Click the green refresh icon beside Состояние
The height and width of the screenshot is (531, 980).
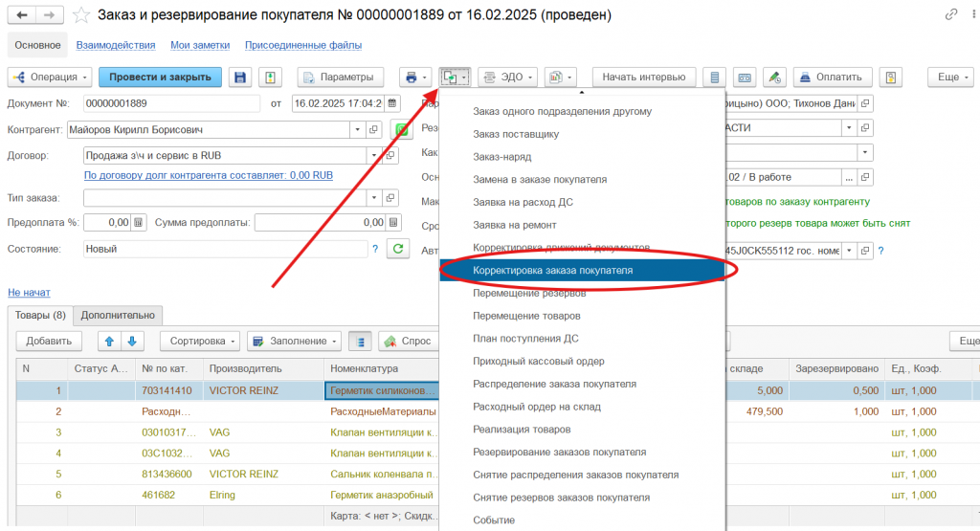pyautogui.click(x=397, y=249)
